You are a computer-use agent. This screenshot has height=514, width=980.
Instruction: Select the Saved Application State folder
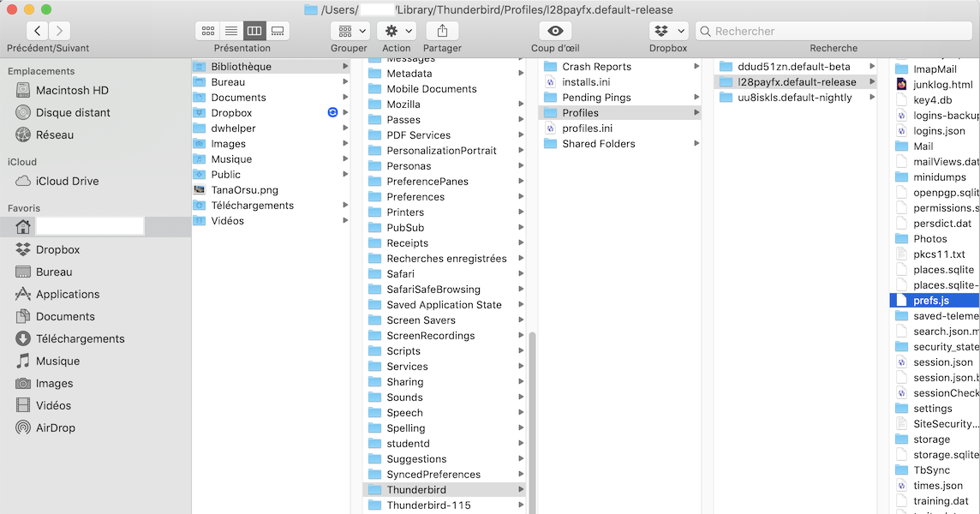pos(444,304)
